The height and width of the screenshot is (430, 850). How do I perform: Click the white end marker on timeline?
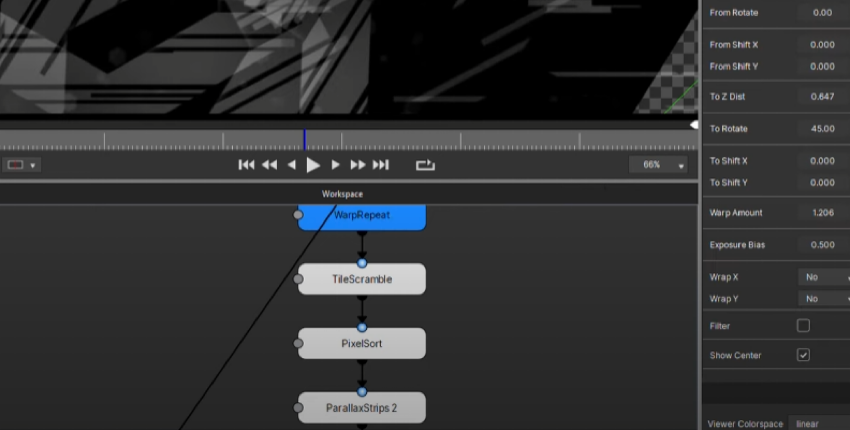(x=694, y=125)
